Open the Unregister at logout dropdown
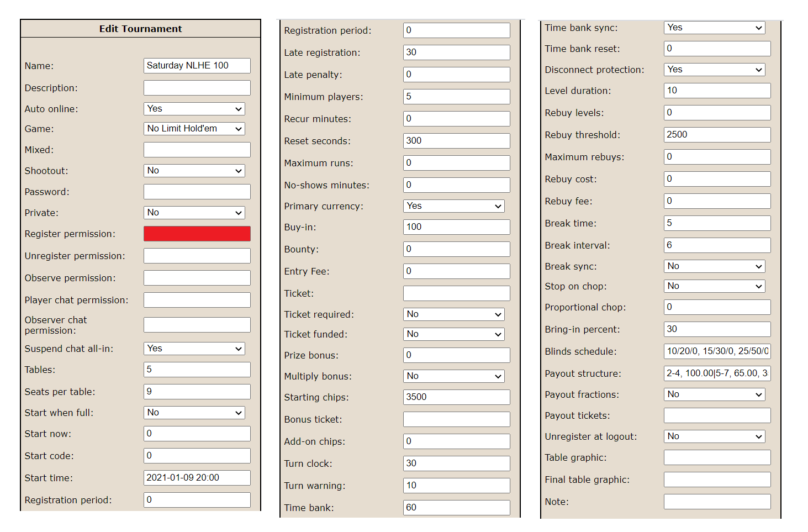 714,436
